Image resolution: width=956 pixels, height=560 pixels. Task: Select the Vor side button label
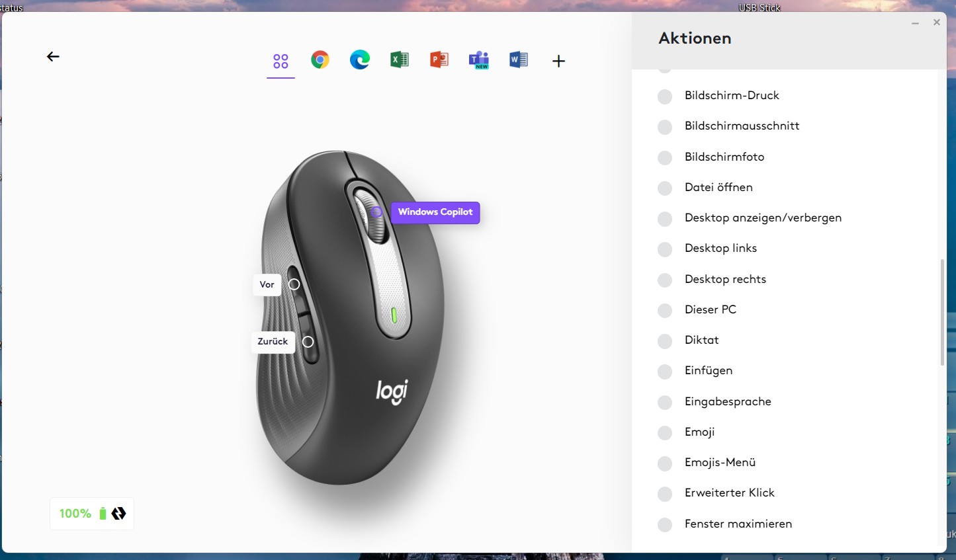[x=267, y=285]
